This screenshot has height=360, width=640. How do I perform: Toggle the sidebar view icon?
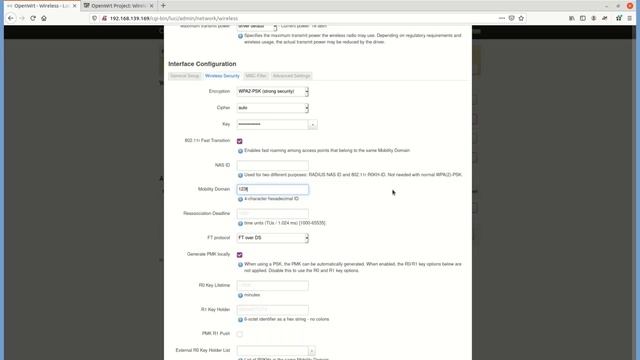tap(583, 18)
